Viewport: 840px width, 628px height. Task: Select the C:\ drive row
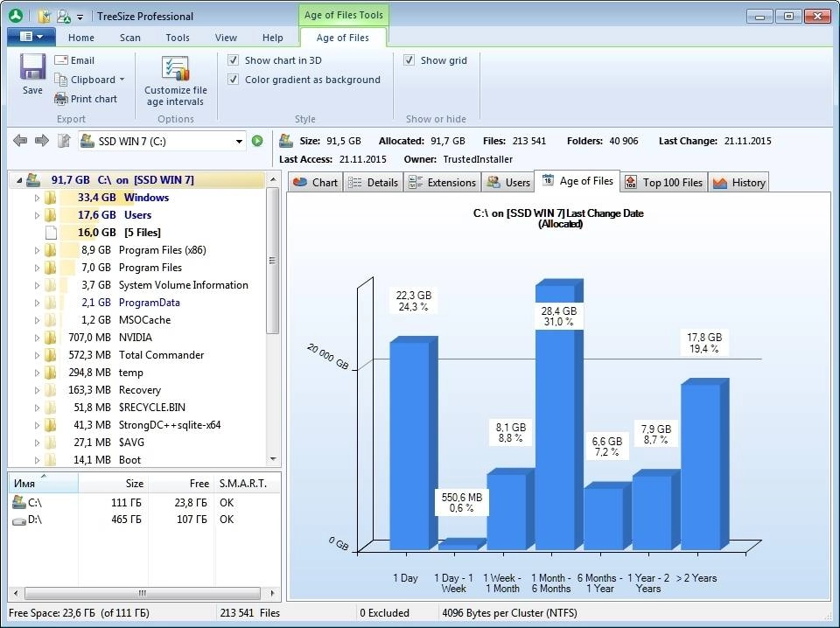[x=144, y=503]
